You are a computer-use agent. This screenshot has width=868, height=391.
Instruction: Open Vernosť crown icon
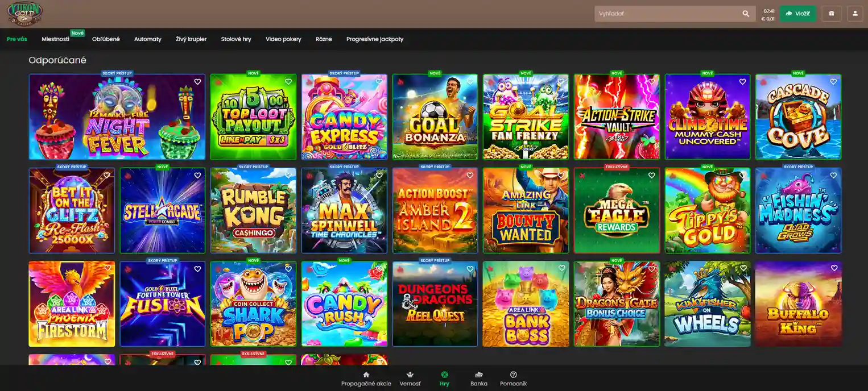point(410,375)
